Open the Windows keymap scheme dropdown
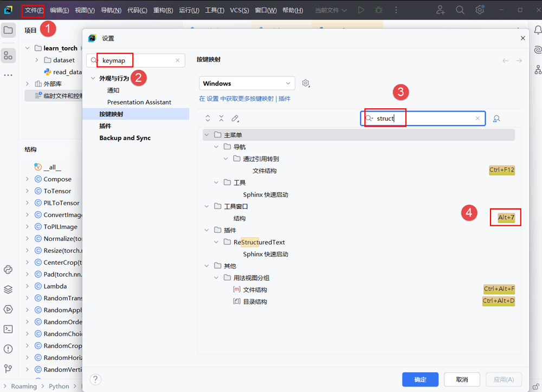542x392 pixels. click(247, 83)
